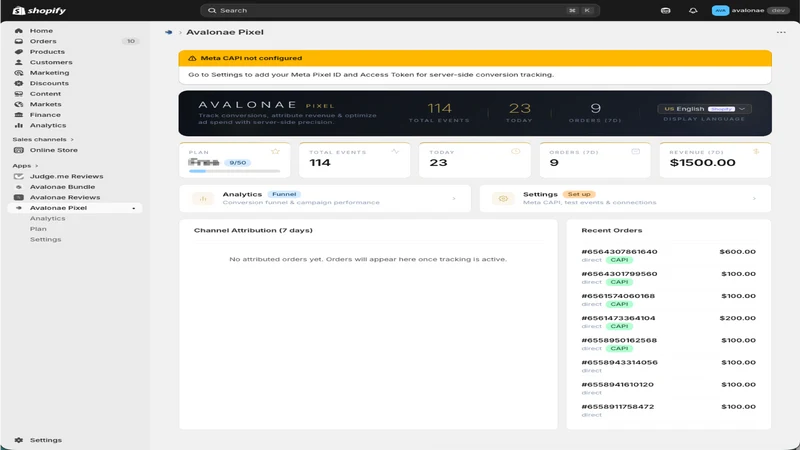Click the notification bell icon

693,10
